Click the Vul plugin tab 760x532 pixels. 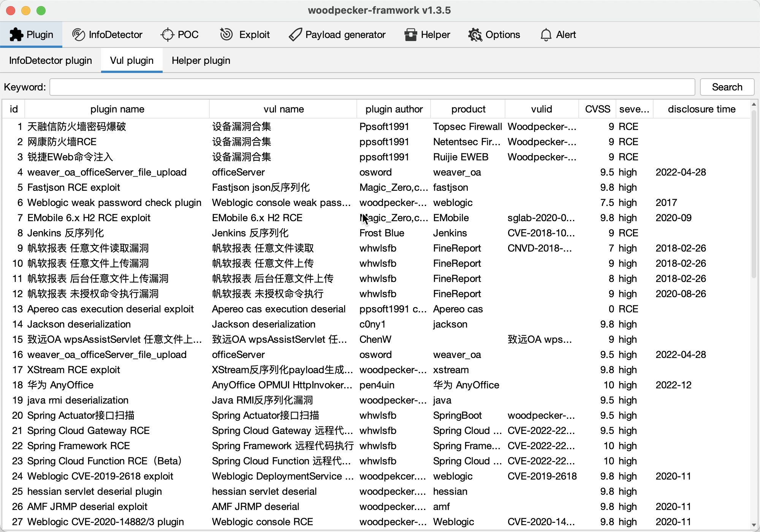[x=132, y=61]
